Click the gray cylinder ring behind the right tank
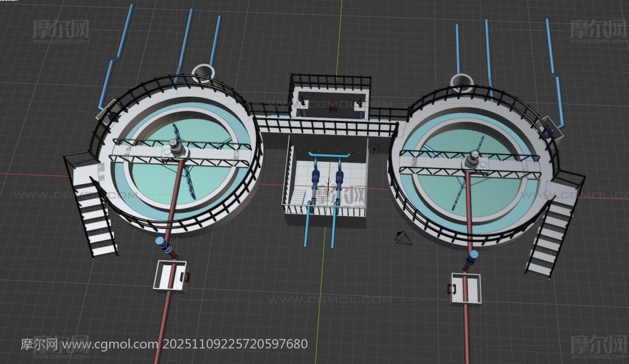Image resolution: width=629 pixels, height=364 pixels. coord(461,81)
